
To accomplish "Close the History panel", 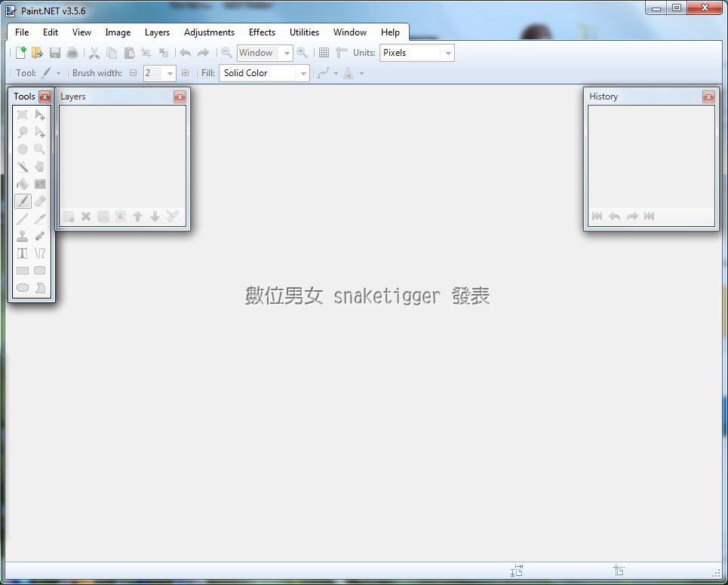I will coord(708,96).
